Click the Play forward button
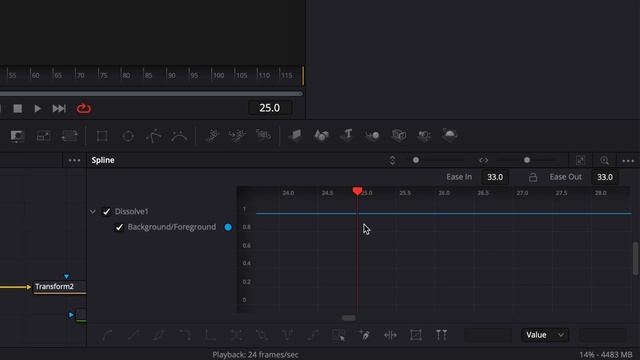Image resolution: width=640 pixels, height=360 pixels. pos(38,109)
